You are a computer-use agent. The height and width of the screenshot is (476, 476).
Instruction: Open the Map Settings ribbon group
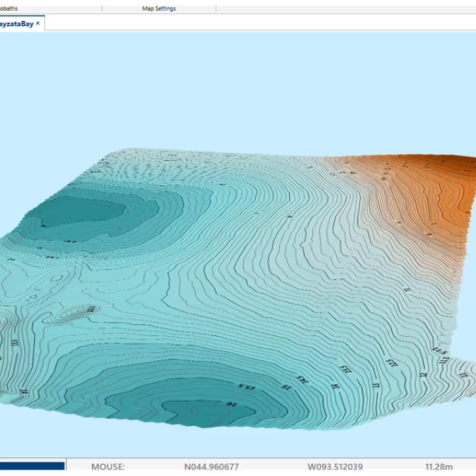[x=159, y=8]
